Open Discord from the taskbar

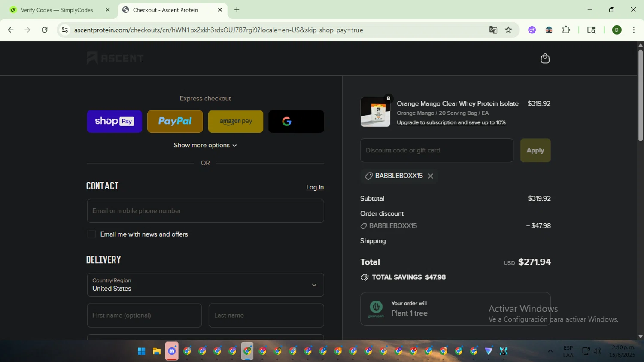point(172,351)
